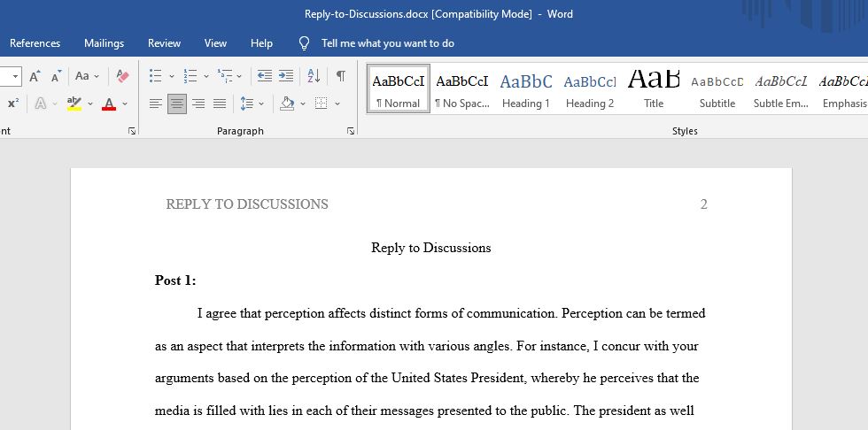The image size is (868, 430).
Task: Shrink the font size
Action: point(56,76)
